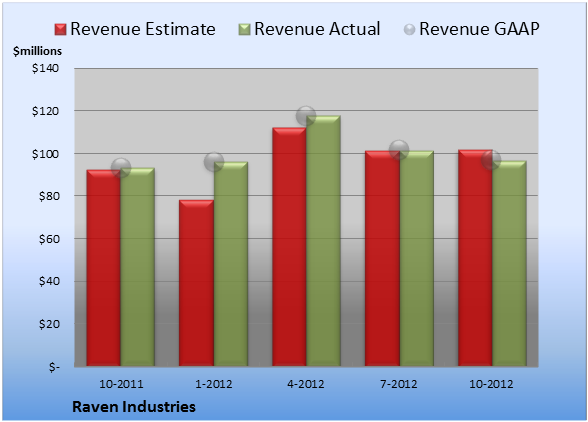Screen dimensions: 588x422
Task: Select the green actual bar for 10-2011
Action: (138, 267)
